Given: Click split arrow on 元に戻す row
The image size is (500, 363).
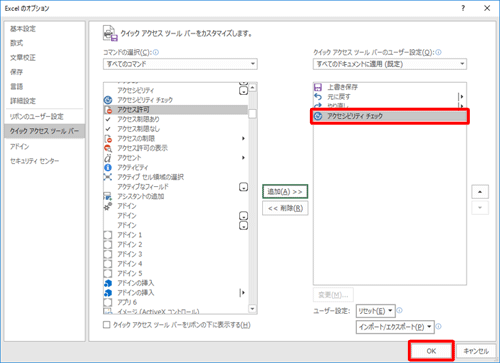Looking at the screenshot, I should pos(462,97).
